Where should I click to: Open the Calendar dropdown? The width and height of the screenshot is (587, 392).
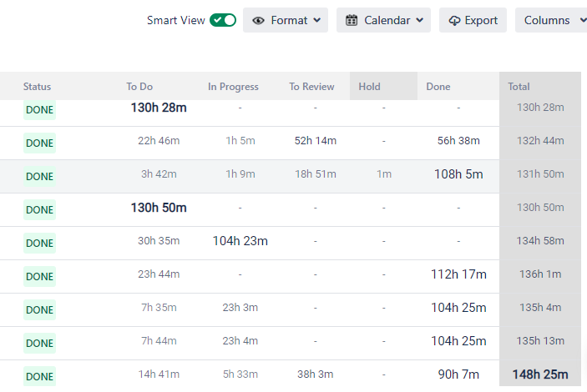pos(383,20)
